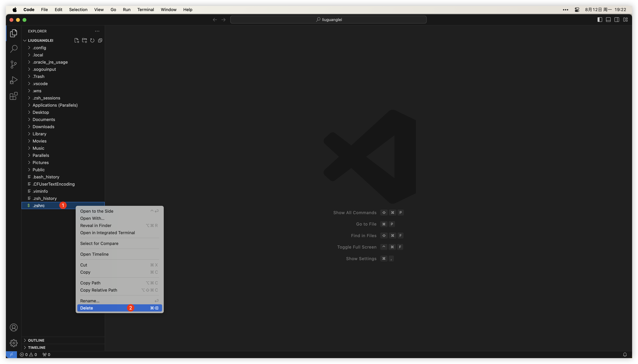
Task: Expand the Documents folder
Action: click(44, 120)
